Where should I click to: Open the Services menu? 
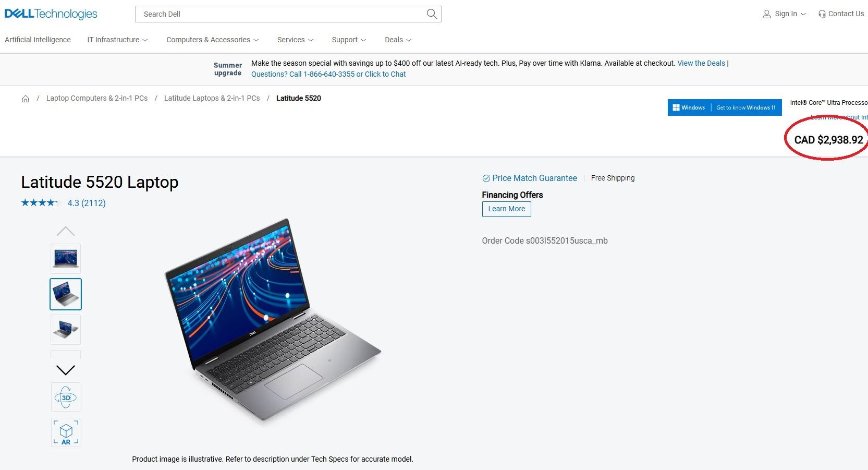point(295,40)
